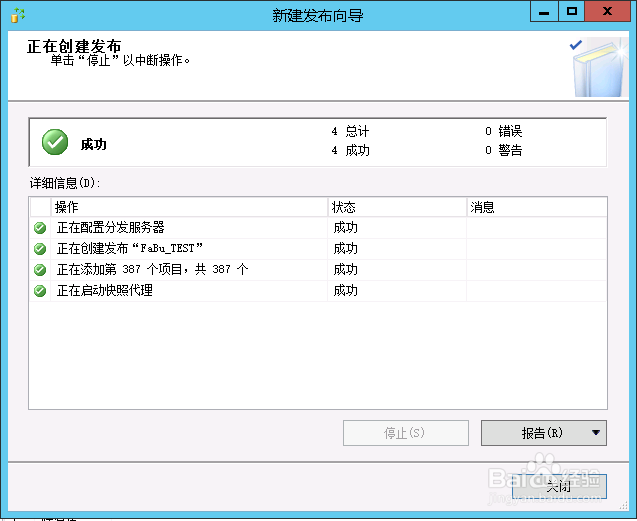Click 成功 status in 正在配置分发服务器 row
Screen dimensions: 637x521
[x=345, y=228]
